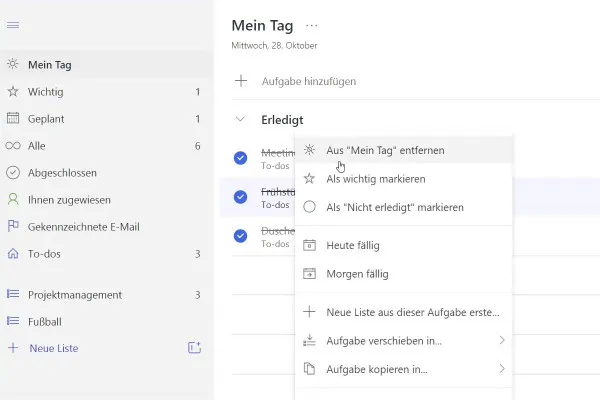Click the plus icon beside Aufgabe hinzufügen
The image size is (600, 400).
241,81
